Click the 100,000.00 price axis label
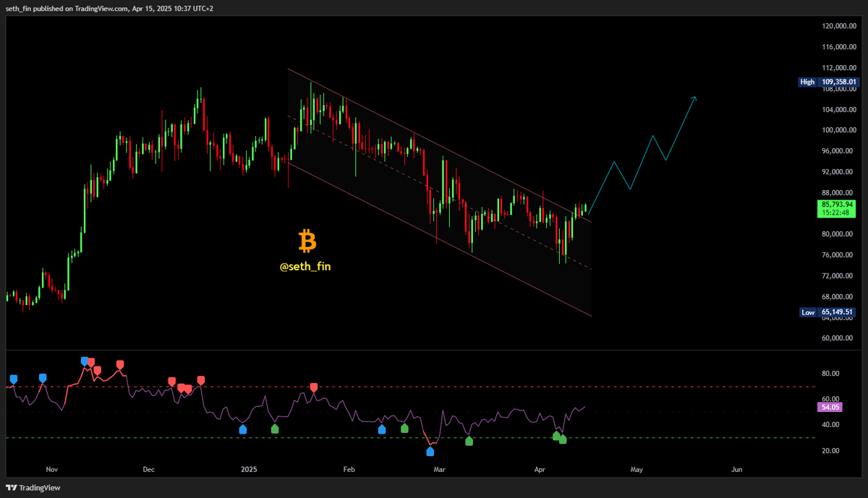Image resolution: width=868 pixels, height=498 pixels. point(840,130)
